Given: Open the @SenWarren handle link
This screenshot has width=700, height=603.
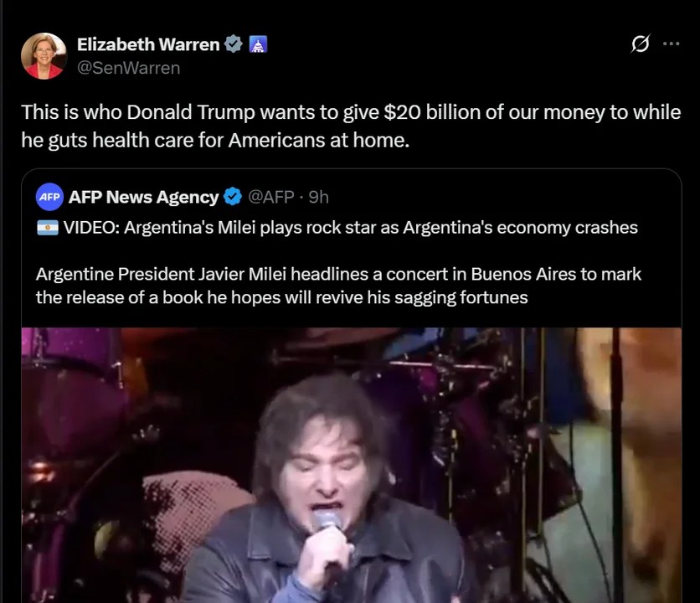Looking at the screenshot, I should pyautogui.click(x=129, y=68).
